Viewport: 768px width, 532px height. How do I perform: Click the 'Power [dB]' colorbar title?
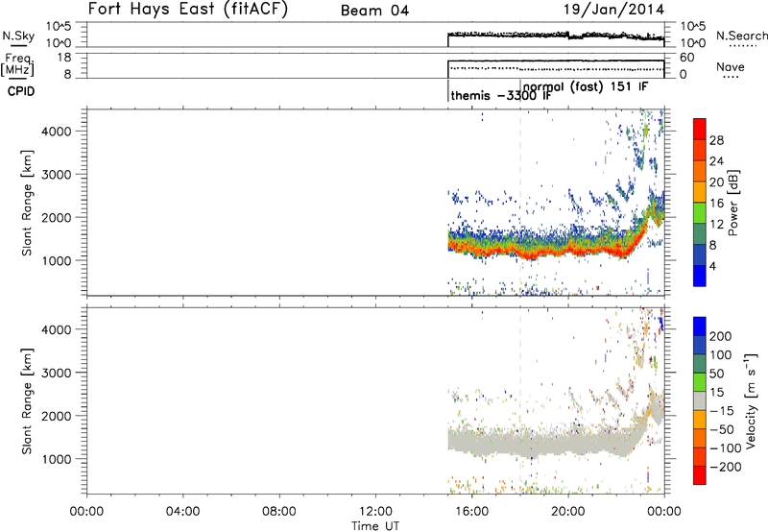732,203
